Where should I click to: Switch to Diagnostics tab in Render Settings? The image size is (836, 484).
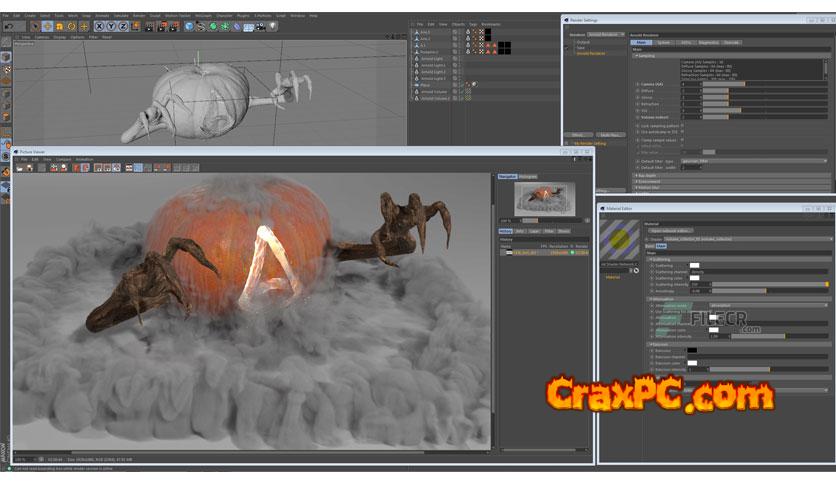tap(709, 43)
